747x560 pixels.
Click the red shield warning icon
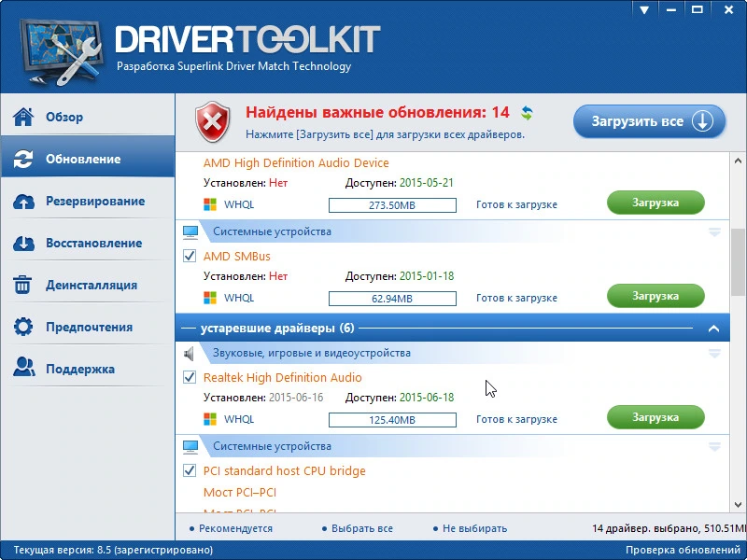click(x=213, y=122)
